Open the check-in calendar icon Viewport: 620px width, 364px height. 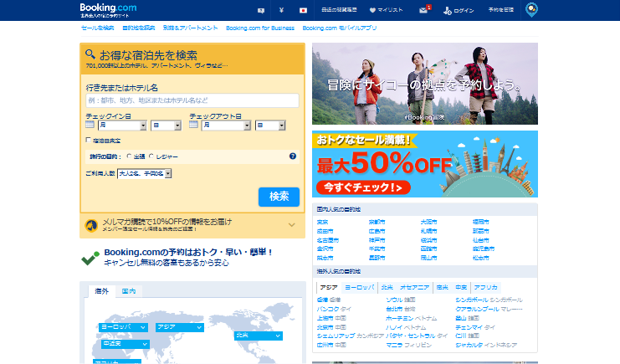point(90,125)
